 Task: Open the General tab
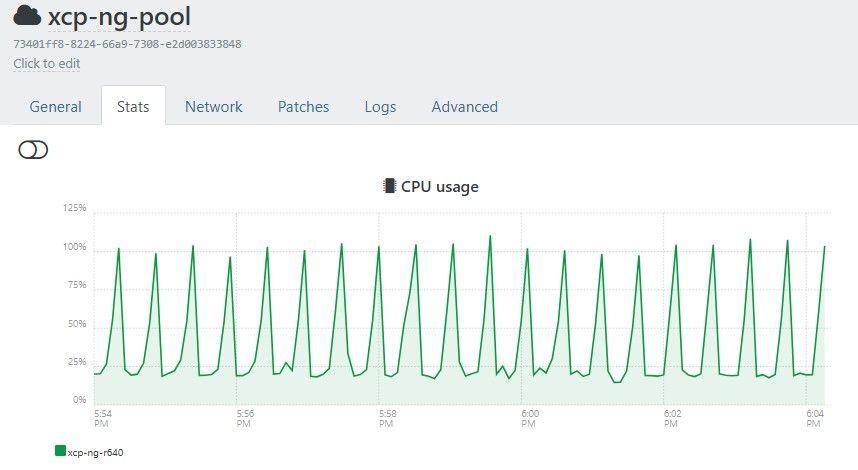point(55,107)
